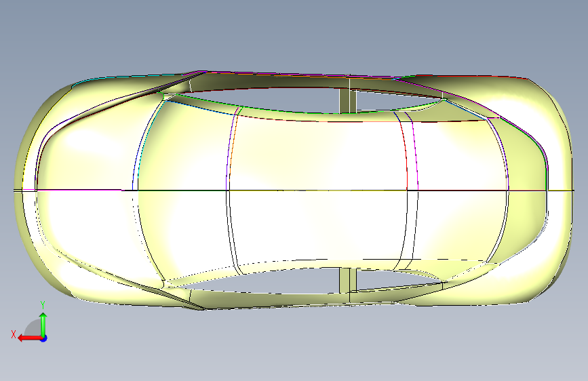Click the green Y axis arrow of triad

43,325
